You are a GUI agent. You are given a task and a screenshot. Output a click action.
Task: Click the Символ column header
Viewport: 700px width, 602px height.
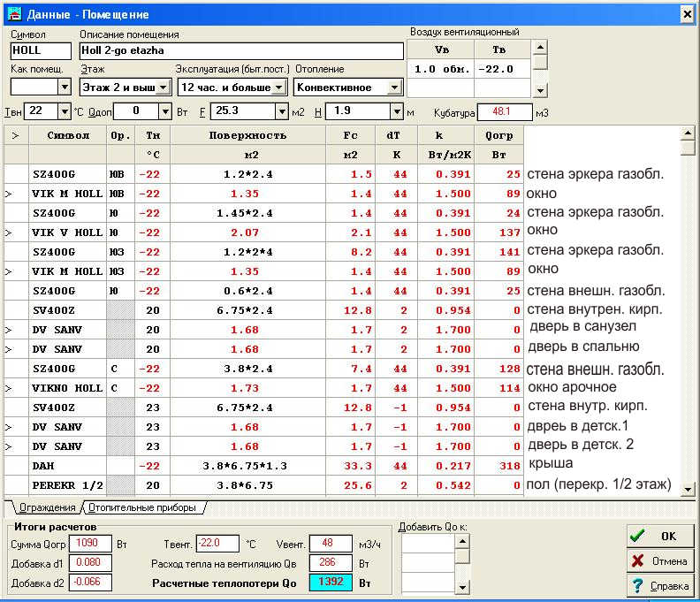(68, 135)
